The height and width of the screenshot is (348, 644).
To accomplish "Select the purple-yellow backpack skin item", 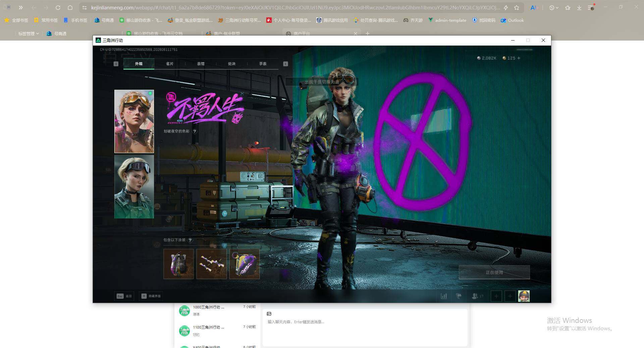I will coord(244,264).
